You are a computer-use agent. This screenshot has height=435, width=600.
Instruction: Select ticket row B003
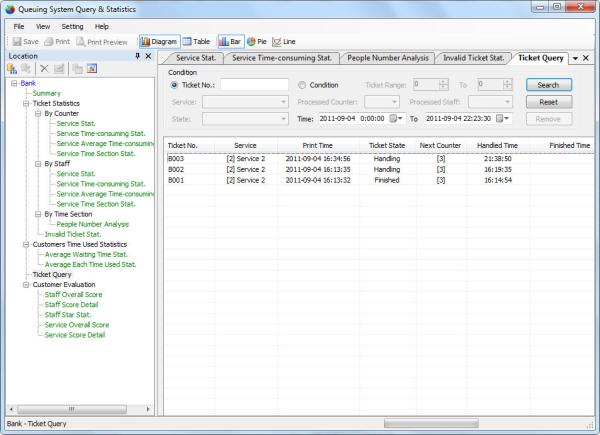[x=380, y=159]
